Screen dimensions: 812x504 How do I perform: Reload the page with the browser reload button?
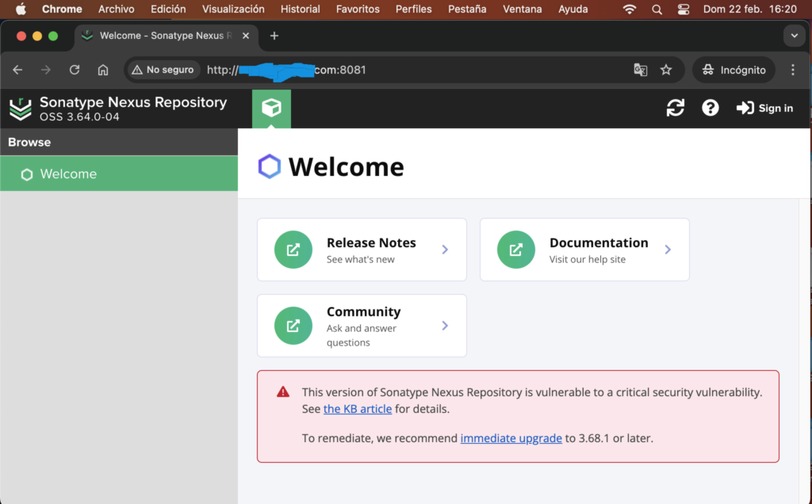[x=75, y=70]
